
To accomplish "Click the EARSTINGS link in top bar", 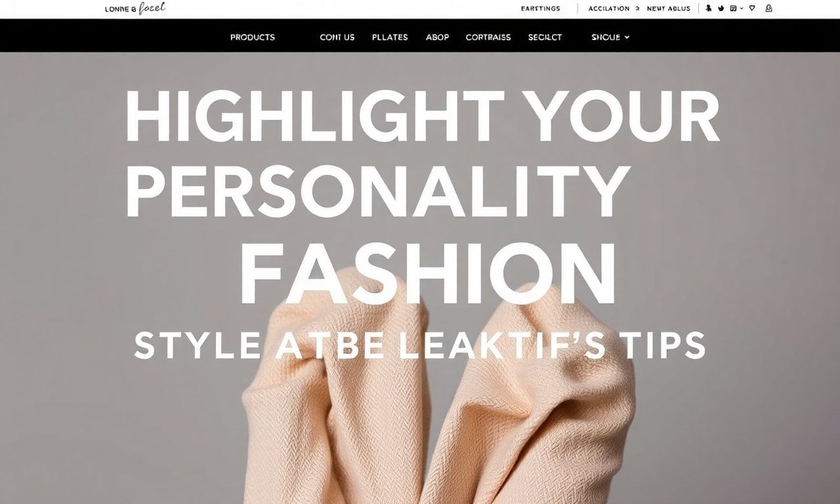I will tap(541, 9).
